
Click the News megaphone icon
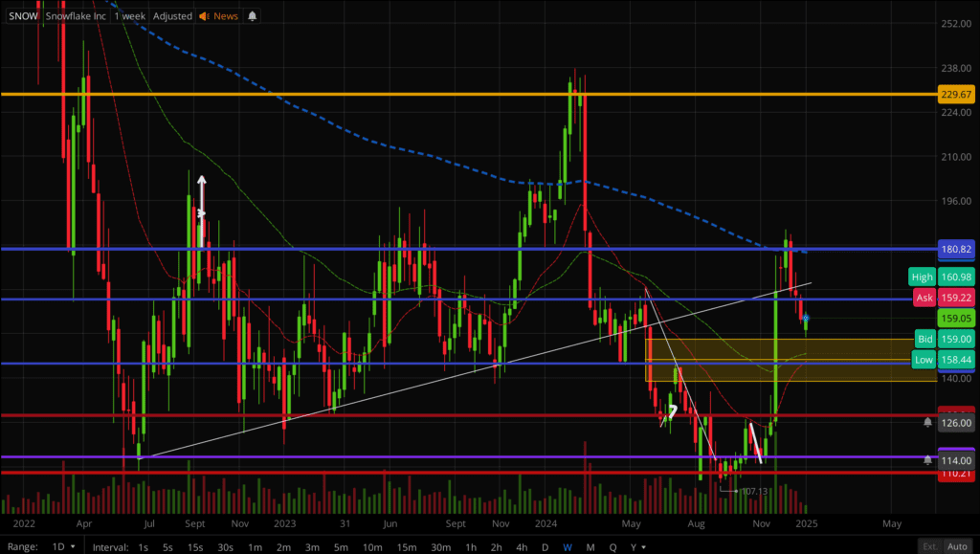[204, 16]
